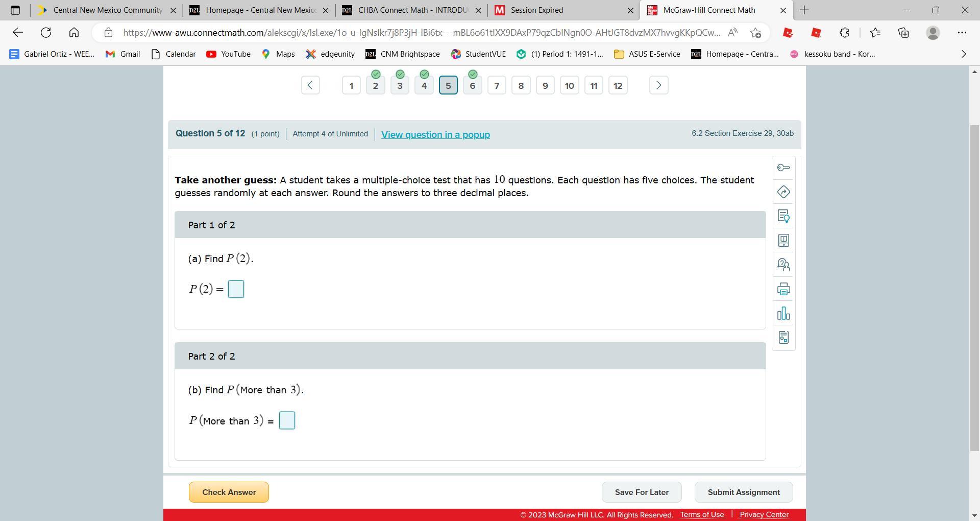The image size is (980, 521).
Task: Click the key icon in the side toolbar
Action: coord(783,168)
